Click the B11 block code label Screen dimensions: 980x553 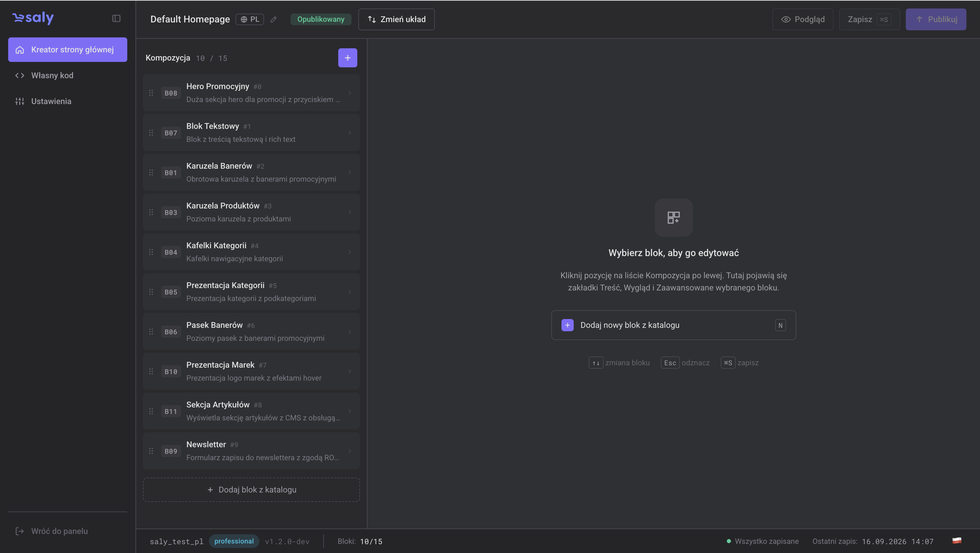coord(171,412)
